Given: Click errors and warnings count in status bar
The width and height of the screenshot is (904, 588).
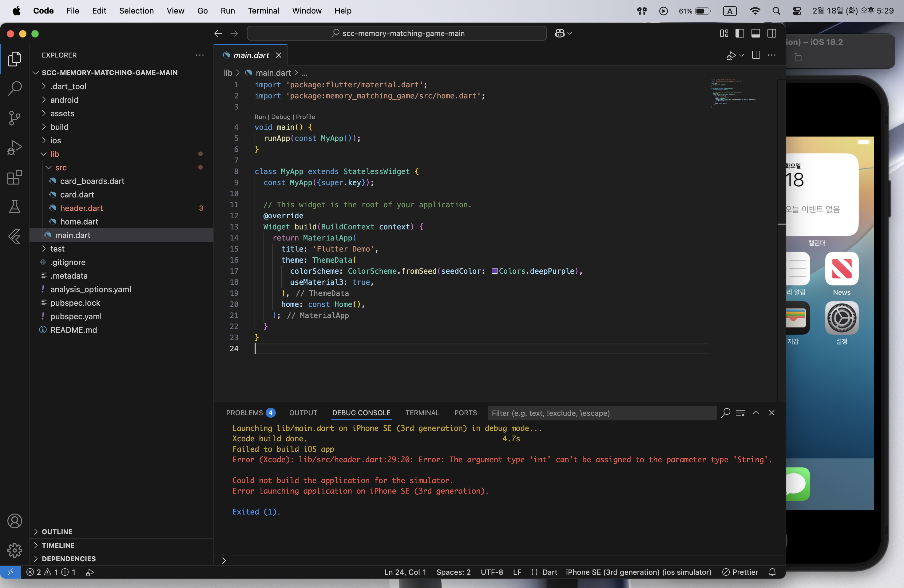Looking at the screenshot, I should point(51,572).
